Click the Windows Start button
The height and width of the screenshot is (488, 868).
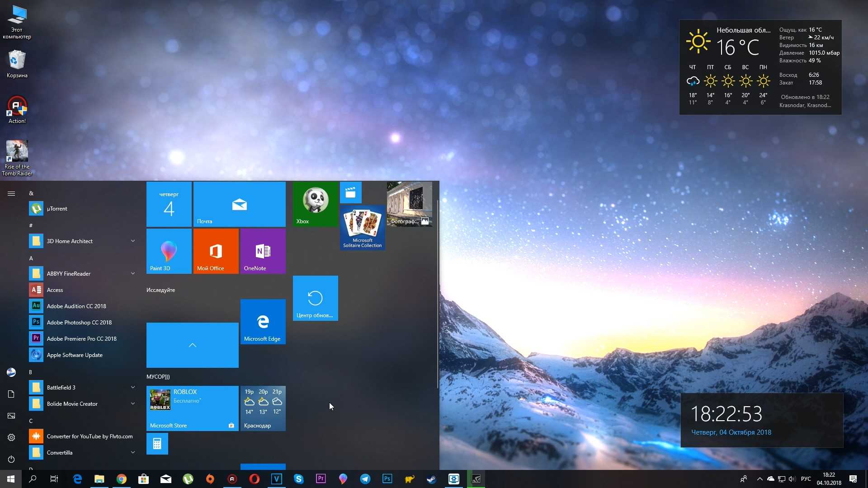coord(11,479)
